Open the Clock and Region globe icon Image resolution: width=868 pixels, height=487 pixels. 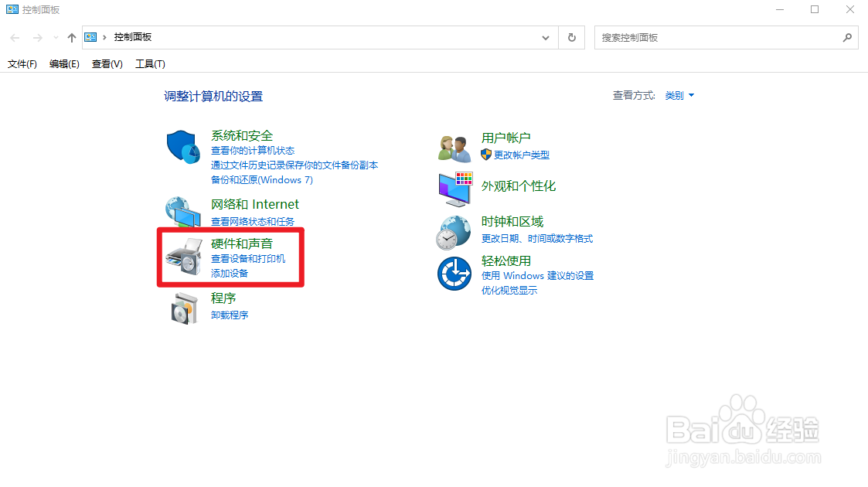[454, 233]
